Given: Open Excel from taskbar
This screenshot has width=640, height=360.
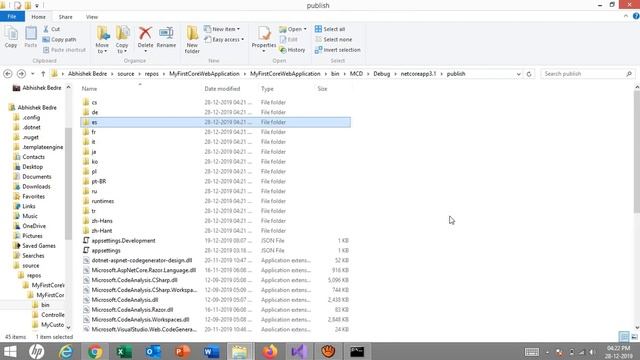Looking at the screenshot, I should tap(124, 351).
